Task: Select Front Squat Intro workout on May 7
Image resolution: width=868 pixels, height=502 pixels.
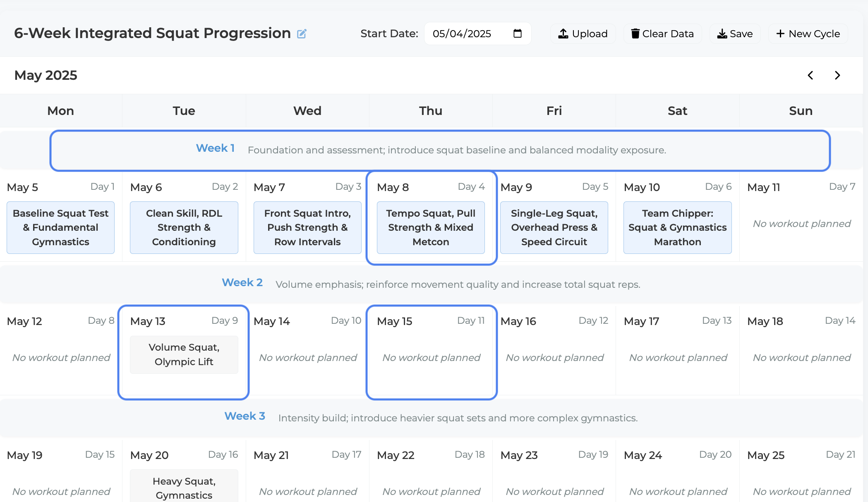Action: [x=307, y=227]
